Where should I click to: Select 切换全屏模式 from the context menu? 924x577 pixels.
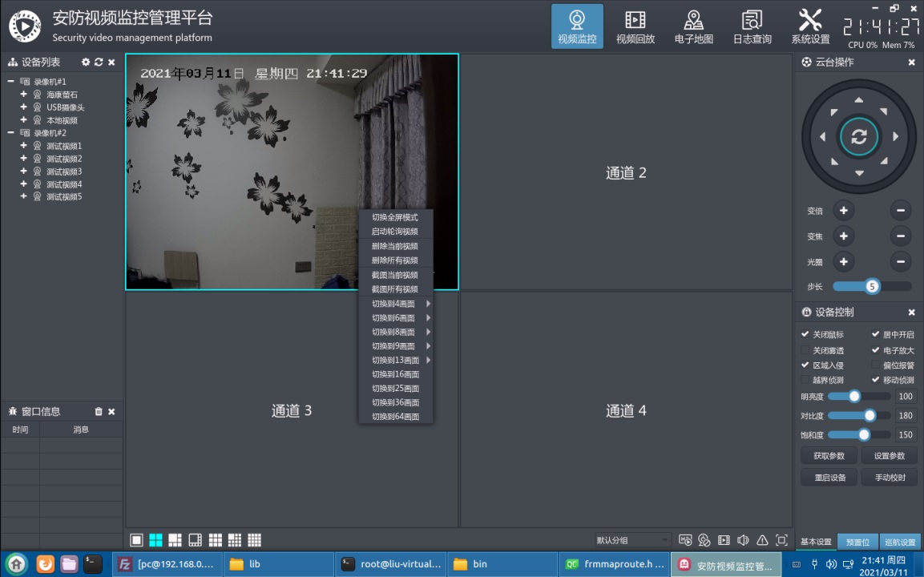395,217
